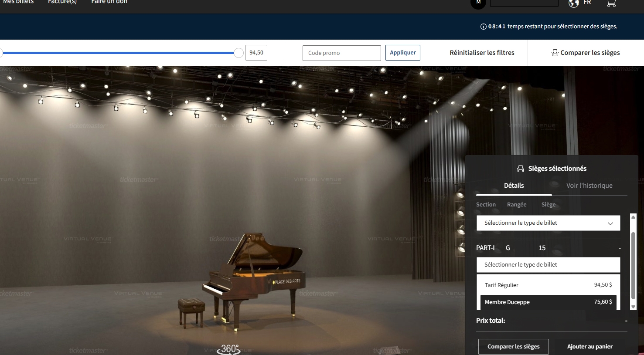Viewport: 644px width, 355px height.
Task: Activate the 360° view icon
Action: click(229, 349)
